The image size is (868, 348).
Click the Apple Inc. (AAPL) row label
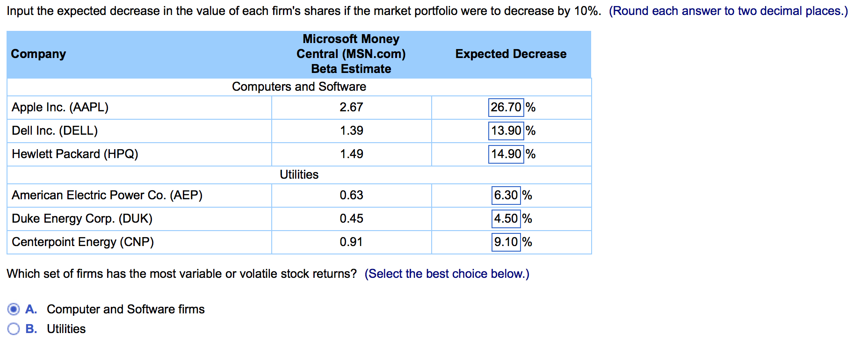click(60, 107)
